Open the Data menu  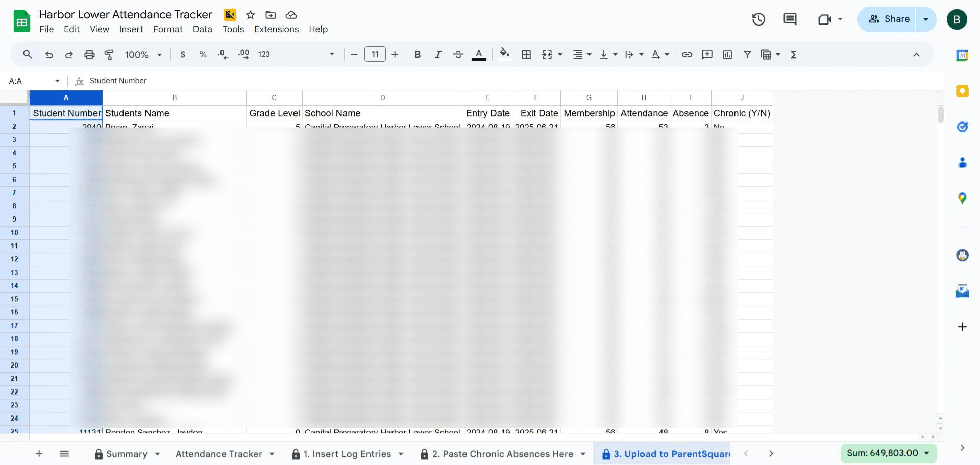(202, 29)
